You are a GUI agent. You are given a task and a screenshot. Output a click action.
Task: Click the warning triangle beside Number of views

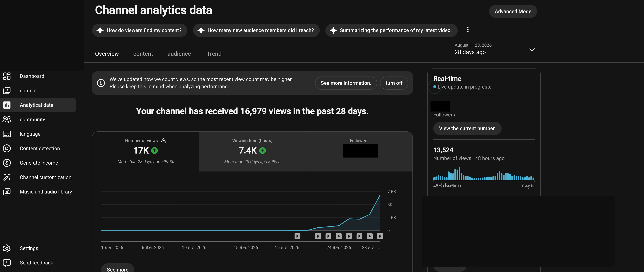point(163,141)
